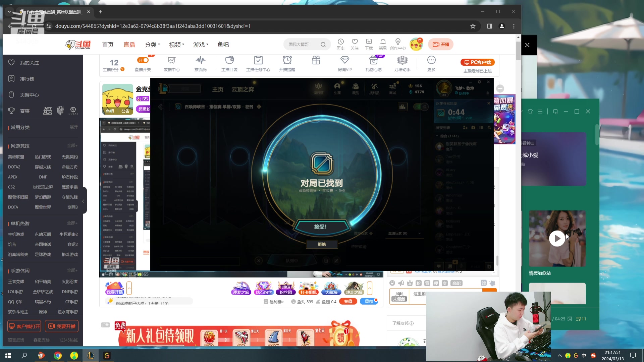Expand the arrow right of 决斗之巅
Viewport: 644px width, 362px height.
[x=370, y=288]
